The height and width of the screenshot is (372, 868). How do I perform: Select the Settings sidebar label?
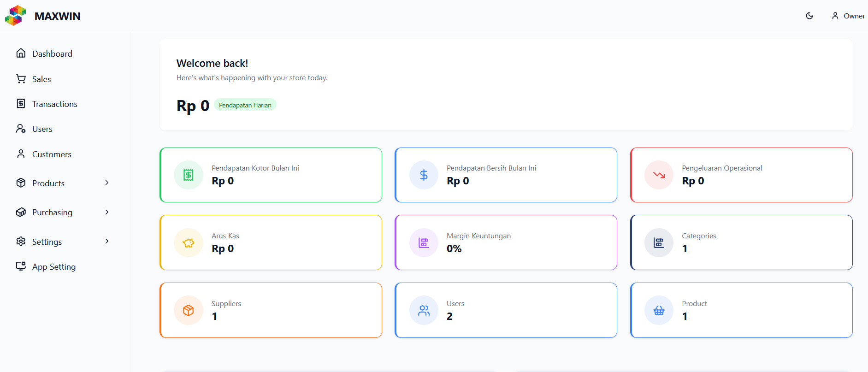[47, 242]
